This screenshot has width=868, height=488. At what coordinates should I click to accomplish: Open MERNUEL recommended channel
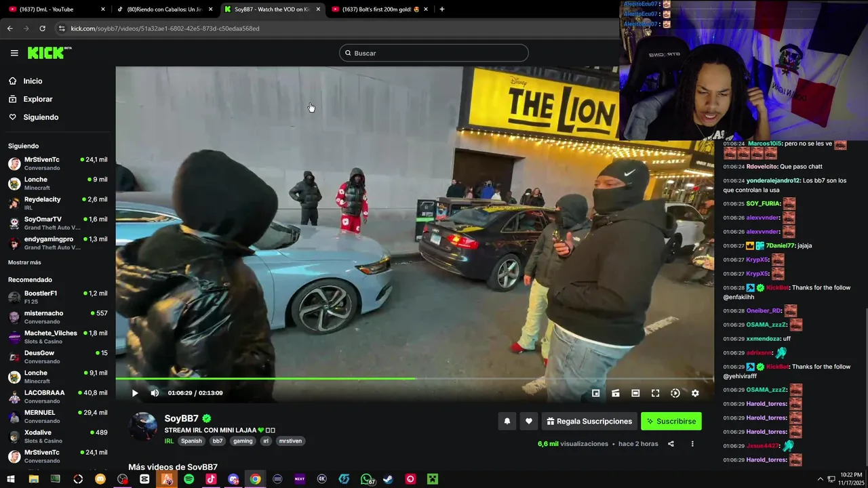coord(58,416)
